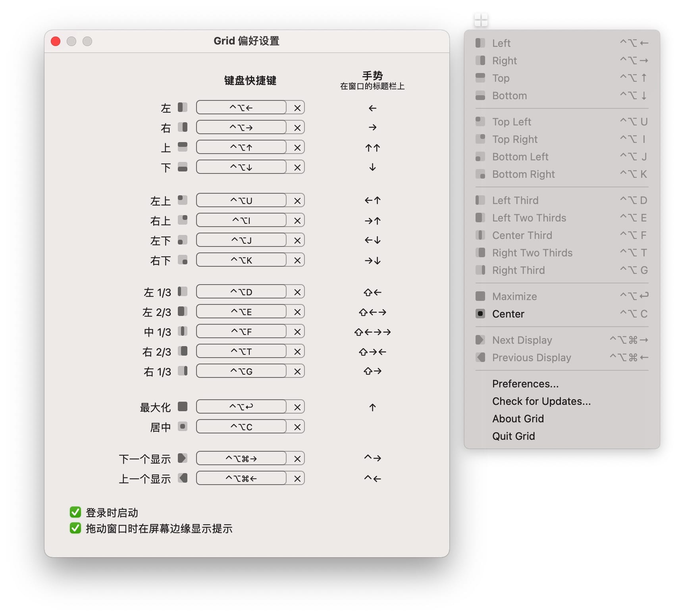Image resolution: width=678 pixels, height=616 pixels.
Task: Close the Grid 偏好设置 window
Action: pos(56,41)
